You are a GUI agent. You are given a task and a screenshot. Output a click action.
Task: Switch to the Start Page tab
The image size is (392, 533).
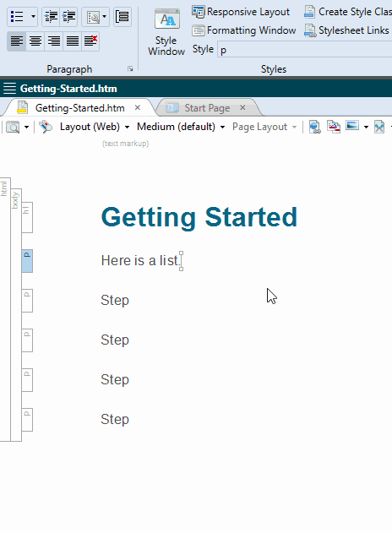pyautogui.click(x=207, y=108)
